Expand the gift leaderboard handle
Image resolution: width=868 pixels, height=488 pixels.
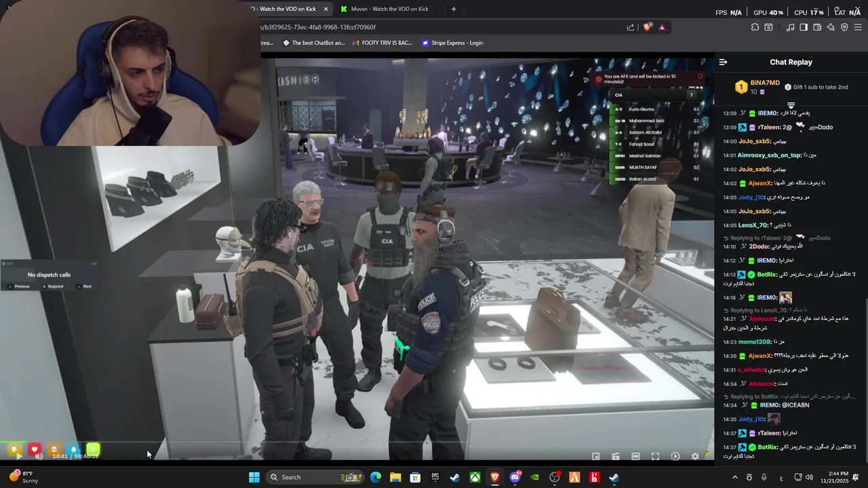(x=791, y=105)
